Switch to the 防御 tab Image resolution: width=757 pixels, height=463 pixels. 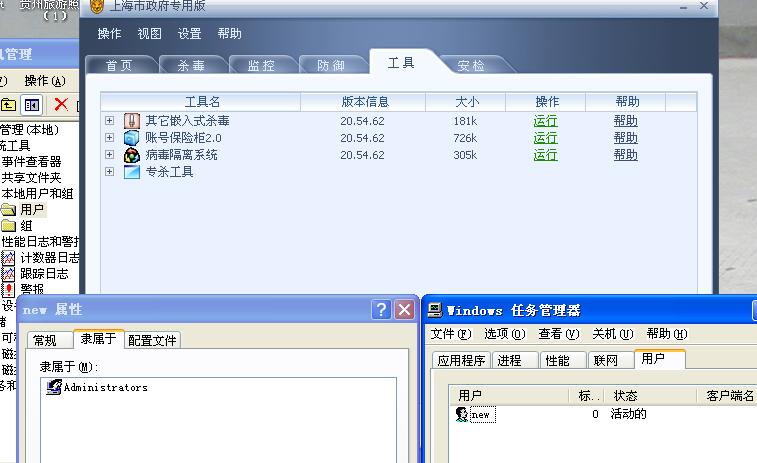(x=331, y=65)
